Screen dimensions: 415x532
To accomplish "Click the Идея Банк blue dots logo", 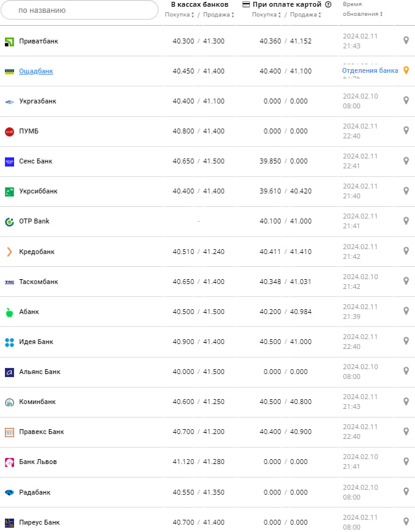I will (9, 342).
